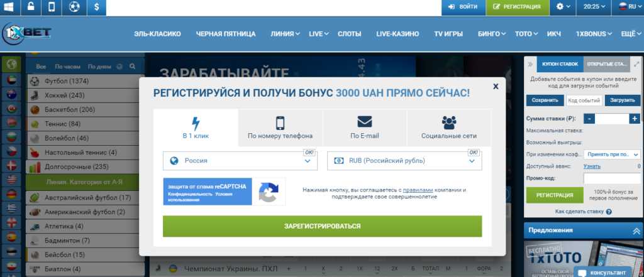Click the green globe icon in sidebar
Viewport: 644px width, 277px height.
pos(11,64)
